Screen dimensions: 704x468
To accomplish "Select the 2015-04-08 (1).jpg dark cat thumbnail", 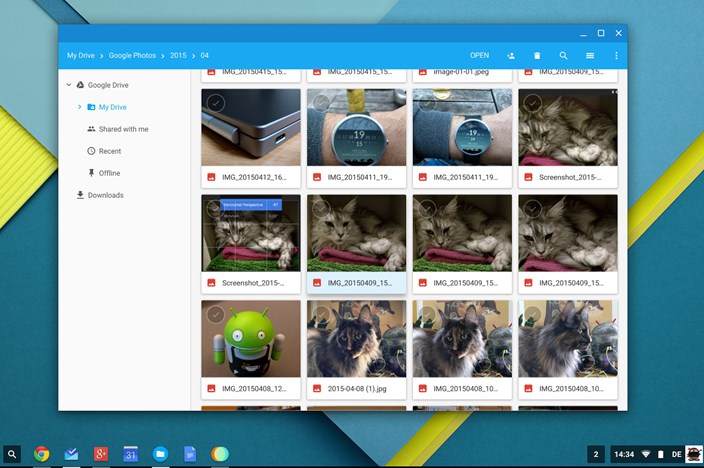I will click(356, 339).
